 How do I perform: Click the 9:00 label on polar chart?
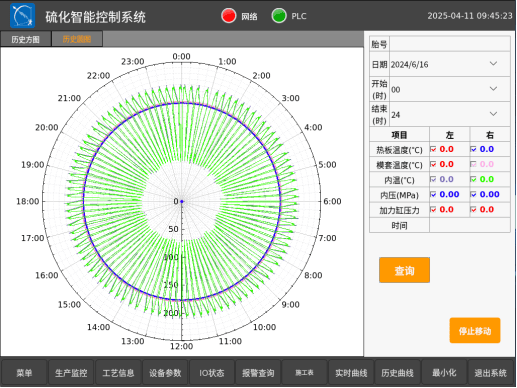pyautogui.click(x=290, y=304)
